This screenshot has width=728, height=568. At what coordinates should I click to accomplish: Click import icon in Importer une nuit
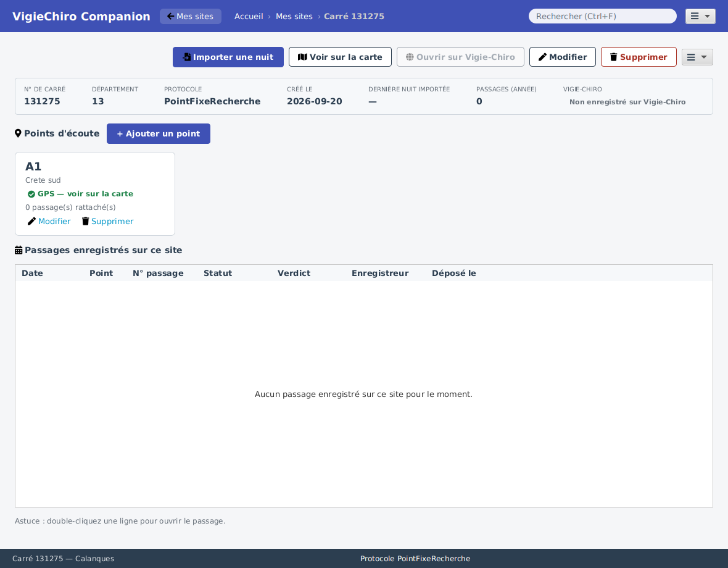coord(187,57)
